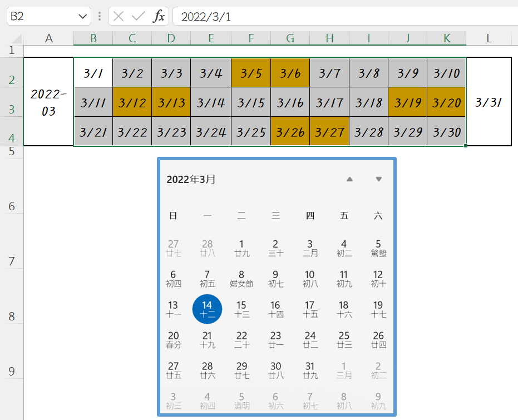Click the gold cell 3/27

pyautogui.click(x=329, y=131)
